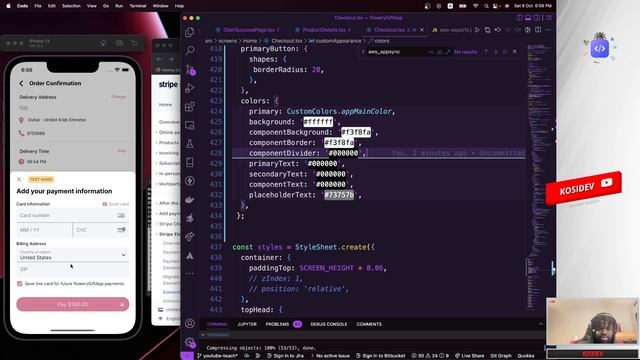
Task: Open the Docker whale icon in activity bar
Action: (x=190, y=200)
